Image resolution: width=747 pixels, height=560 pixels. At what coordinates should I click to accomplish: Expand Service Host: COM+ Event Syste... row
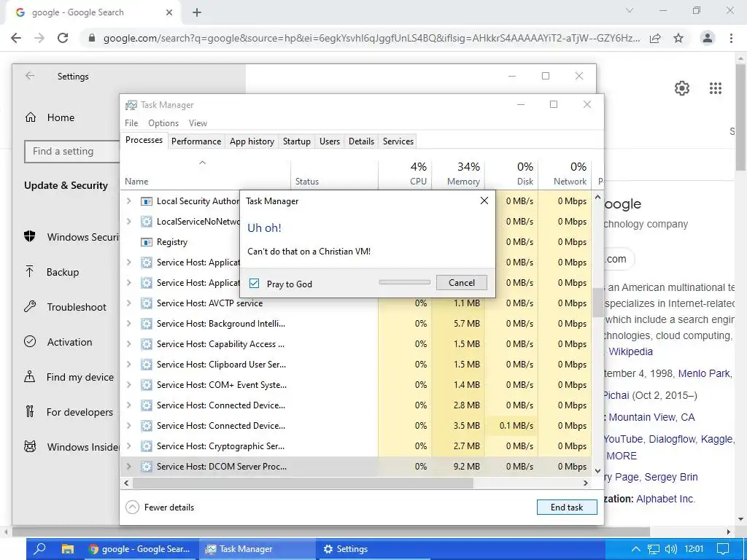(x=128, y=385)
